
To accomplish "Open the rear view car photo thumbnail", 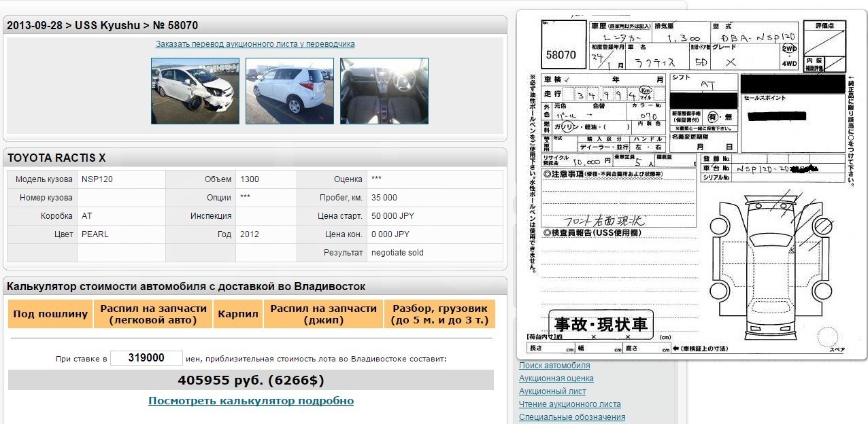I will click(x=290, y=91).
